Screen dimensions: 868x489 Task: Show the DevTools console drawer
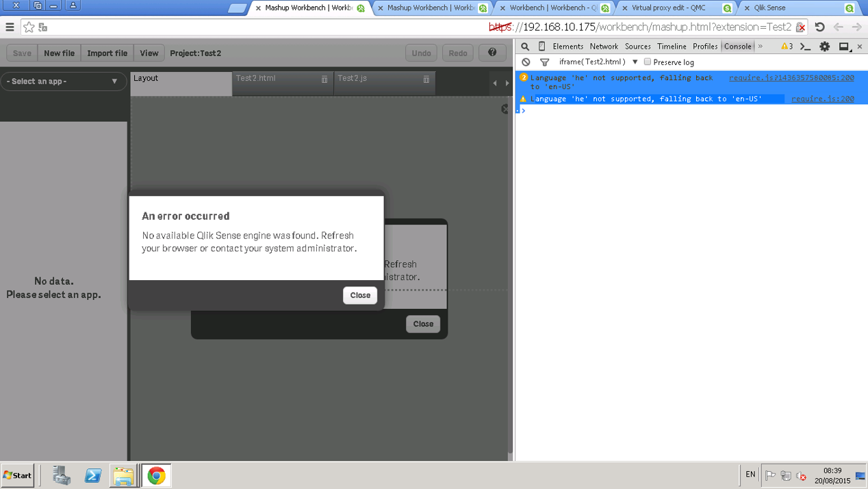tap(806, 47)
